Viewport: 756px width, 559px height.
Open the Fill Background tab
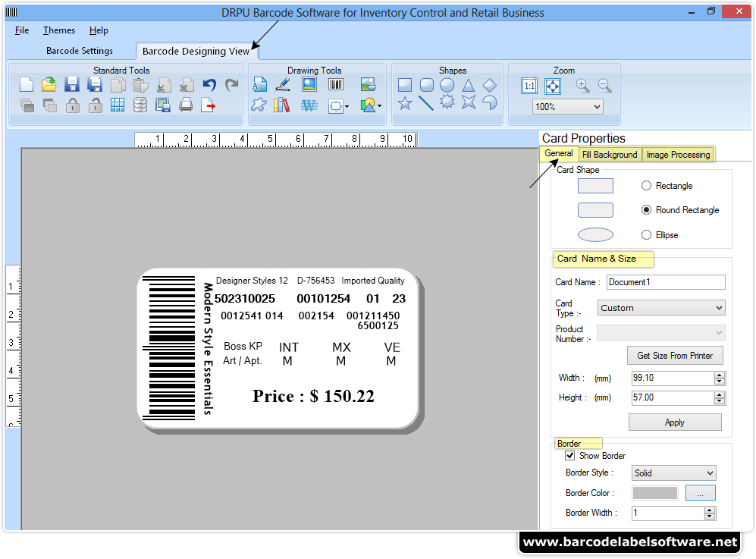pos(610,154)
